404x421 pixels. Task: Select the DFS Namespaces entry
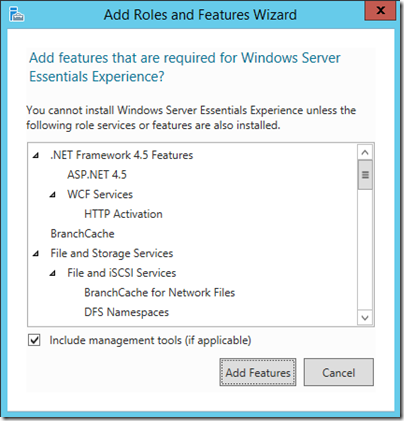tap(127, 312)
